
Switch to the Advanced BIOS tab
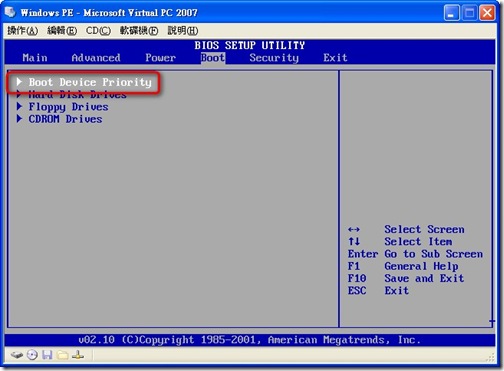click(x=96, y=58)
